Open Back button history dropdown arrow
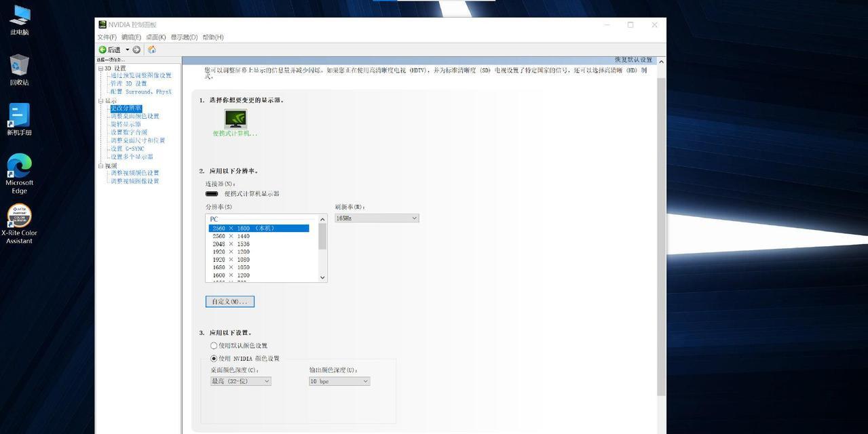Image resolution: width=868 pixels, height=434 pixels. tap(127, 50)
